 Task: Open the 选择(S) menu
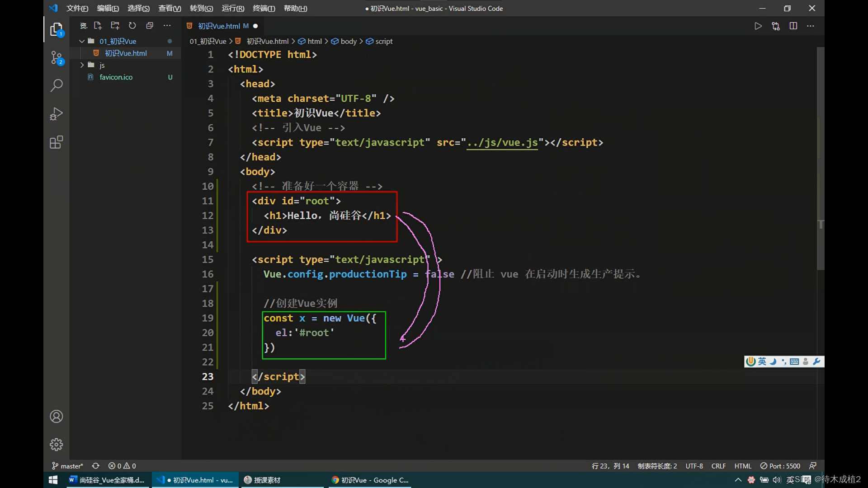click(138, 8)
